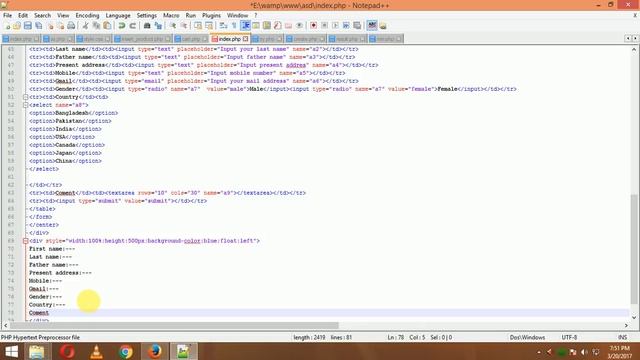Undo the last edit with the green arrow
The height and width of the screenshot is (360, 640).
(x=122, y=26)
